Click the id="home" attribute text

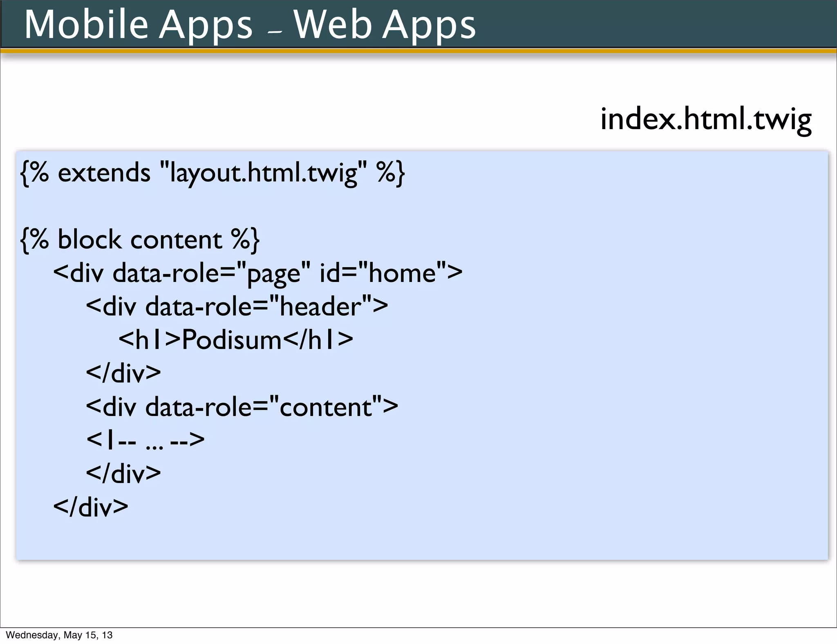[383, 273]
